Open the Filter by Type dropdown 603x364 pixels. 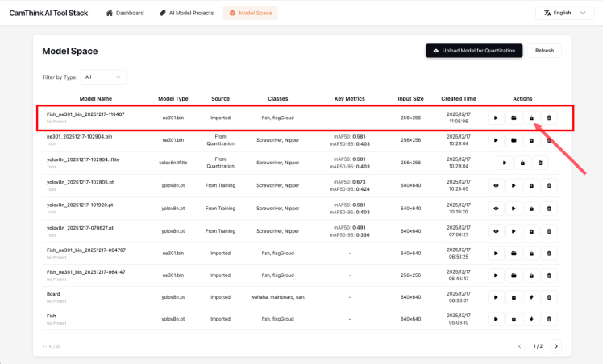pyautogui.click(x=104, y=77)
